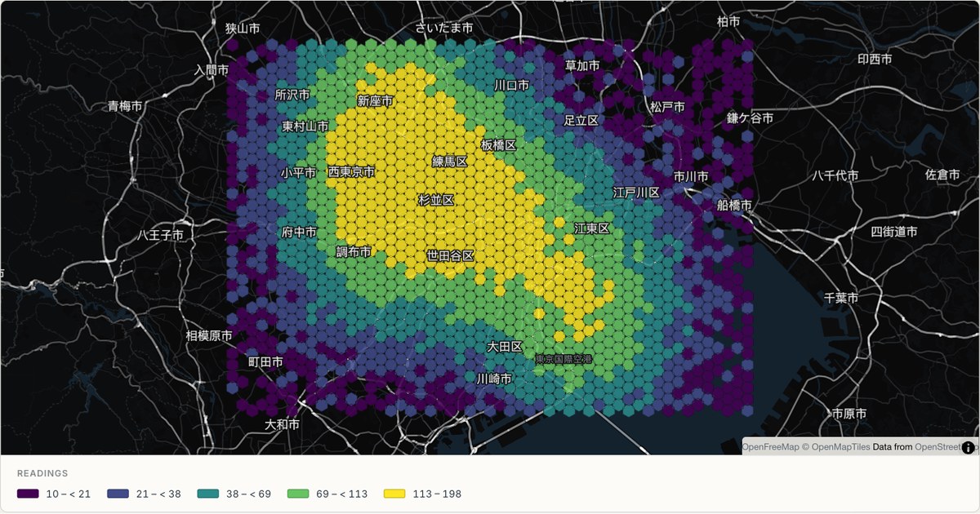The width and height of the screenshot is (980, 514).
Task: Click the legend label "113 – 198"
Action: [437, 494]
